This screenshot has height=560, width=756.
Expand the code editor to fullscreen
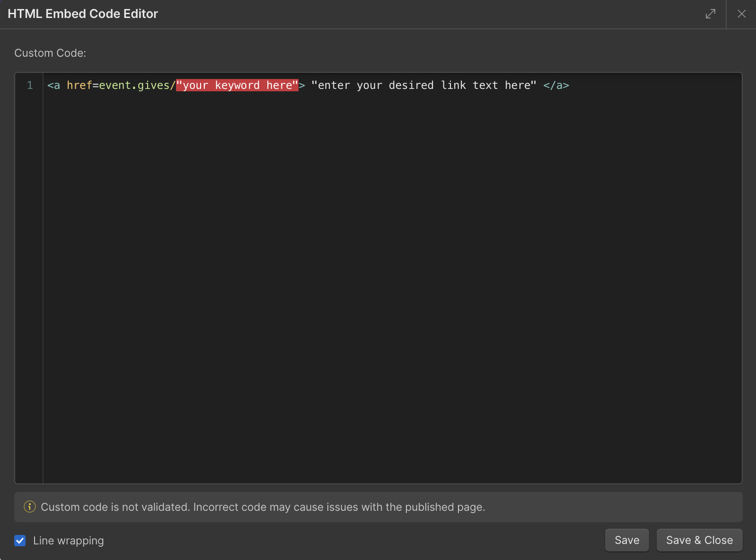coord(710,14)
